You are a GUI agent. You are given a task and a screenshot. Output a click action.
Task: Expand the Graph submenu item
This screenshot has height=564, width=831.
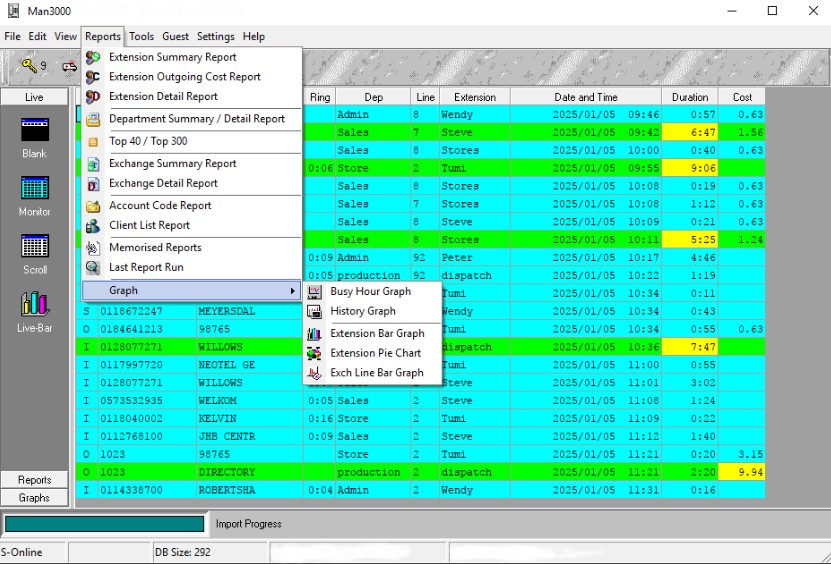click(x=192, y=291)
